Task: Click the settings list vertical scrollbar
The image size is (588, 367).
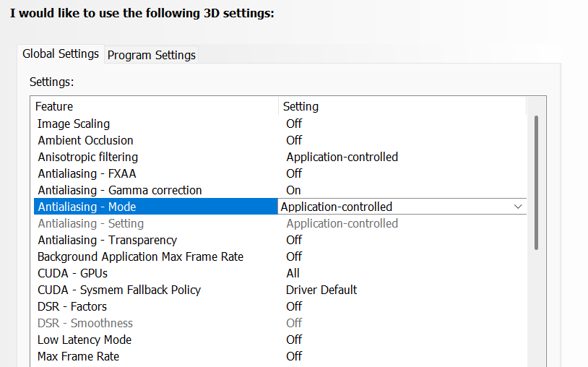Action: 536,182
